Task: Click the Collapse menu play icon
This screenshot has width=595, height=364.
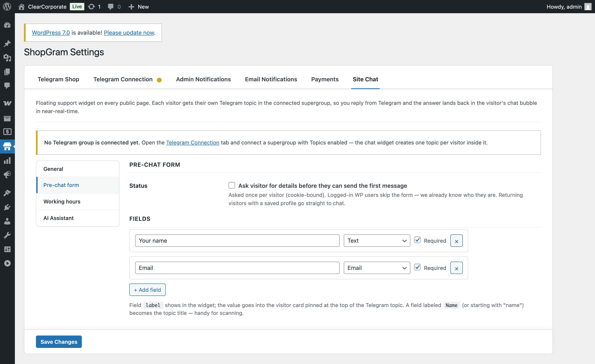Action: 7,263
